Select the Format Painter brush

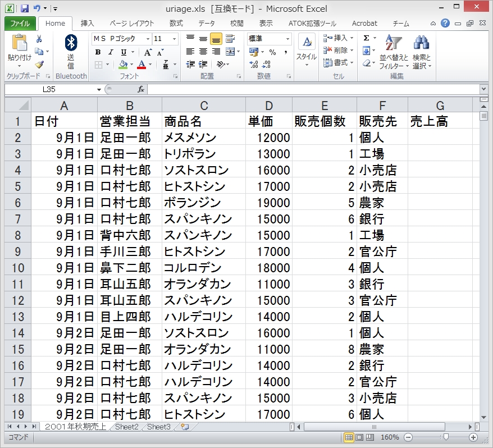click(x=39, y=65)
